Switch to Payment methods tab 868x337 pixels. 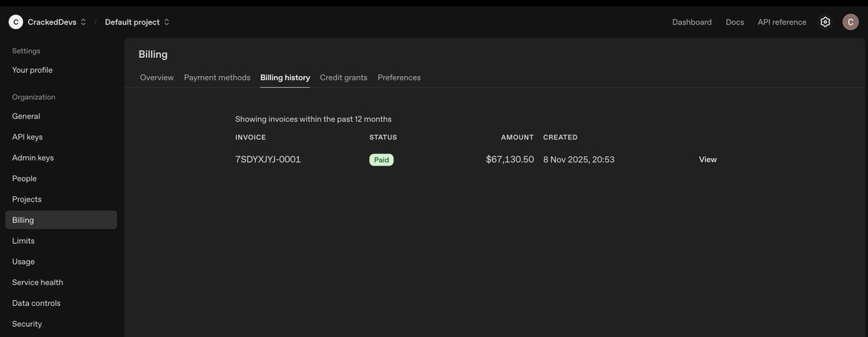pyautogui.click(x=217, y=77)
